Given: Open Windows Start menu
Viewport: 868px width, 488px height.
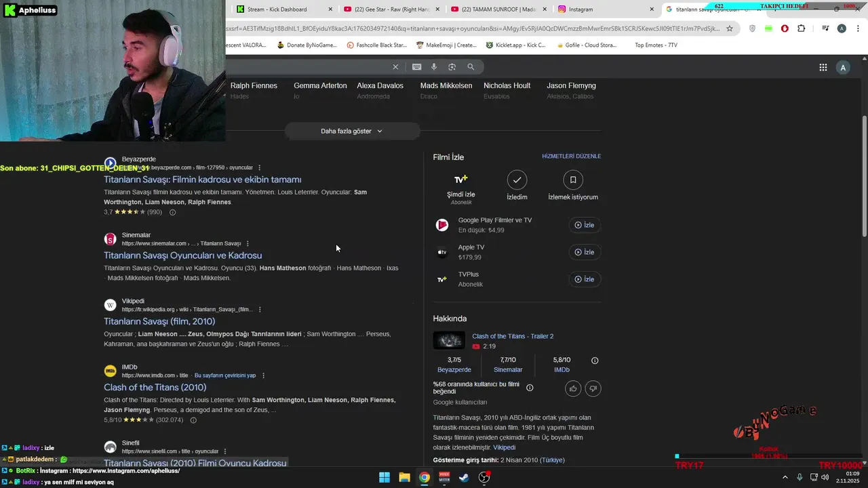Looking at the screenshot, I should click(x=384, y=477).
